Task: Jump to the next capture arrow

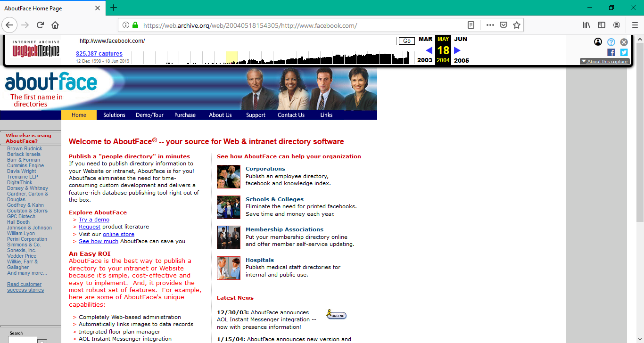Action: coord(457,50)
